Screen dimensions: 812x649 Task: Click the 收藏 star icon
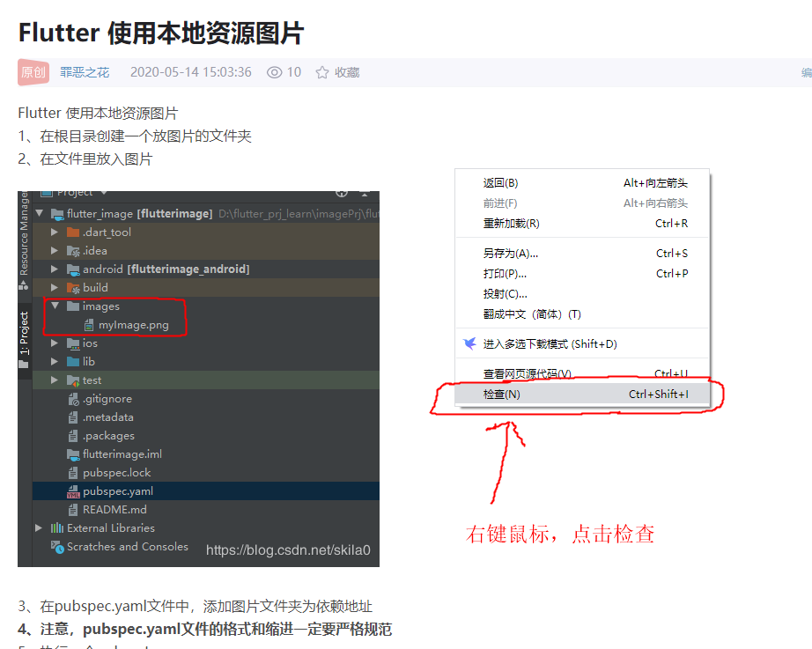pos(322,72)
